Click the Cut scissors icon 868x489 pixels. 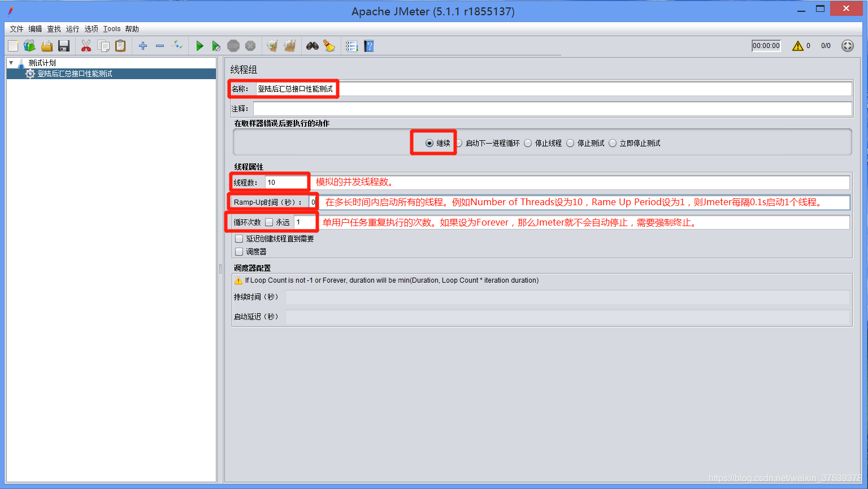click(86, 46)
